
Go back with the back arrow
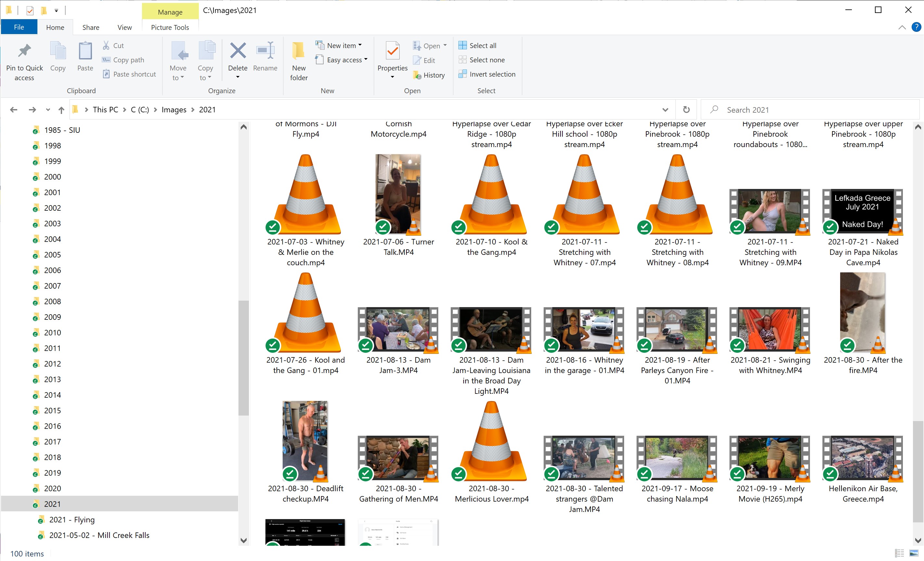[x=14, y=109]
